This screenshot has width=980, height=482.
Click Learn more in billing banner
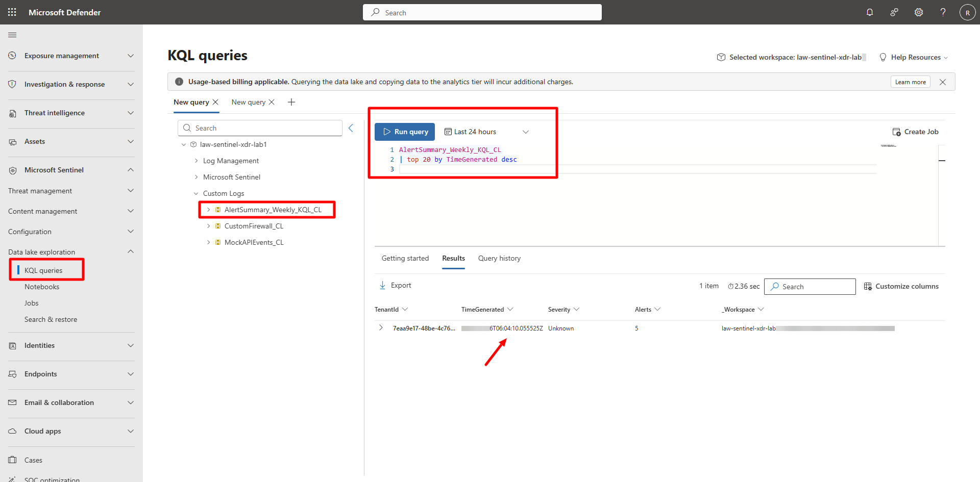910,82
